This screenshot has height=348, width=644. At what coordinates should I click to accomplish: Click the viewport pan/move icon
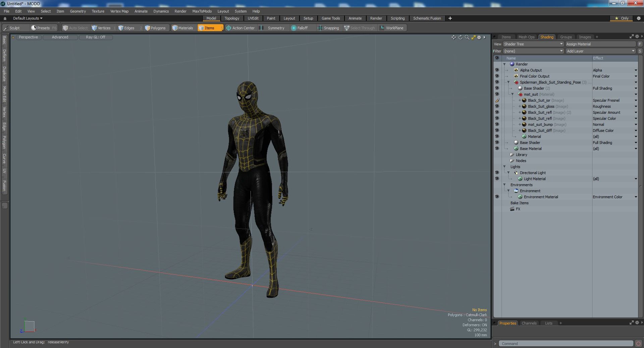(453, 37)
